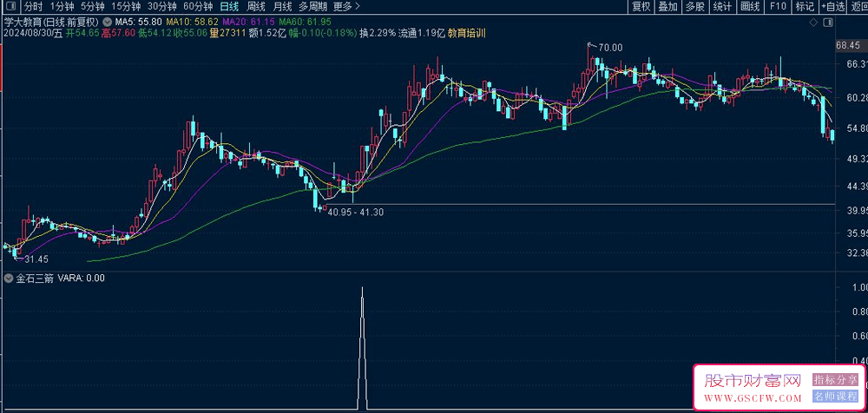Screen dimensions: 868x413
Task: Switch to the 月线 monthly tab
Action: pyautogui.click(x=282, y=7)
